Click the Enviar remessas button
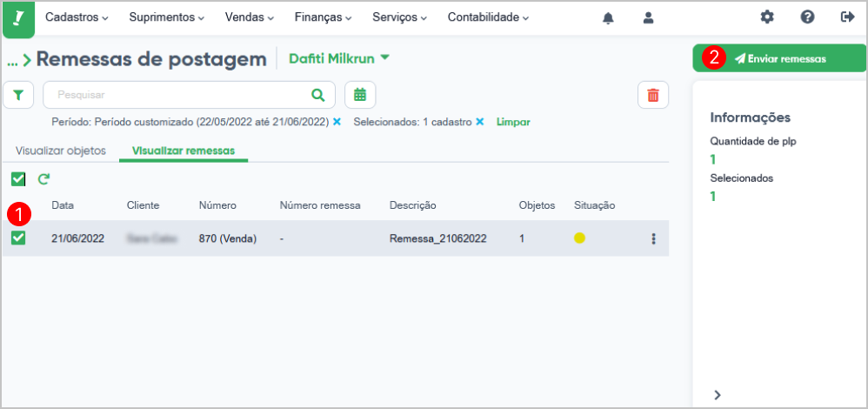The height and width of the screenshot is (409, 868). pyautogui.click(x=779, y=58)
